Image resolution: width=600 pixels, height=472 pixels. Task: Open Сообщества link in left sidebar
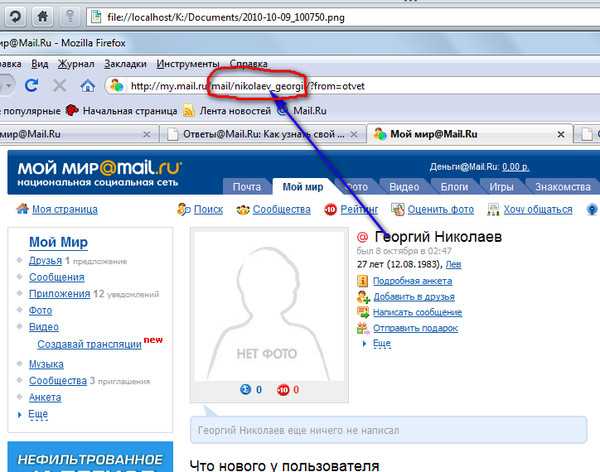coord(58,381)
